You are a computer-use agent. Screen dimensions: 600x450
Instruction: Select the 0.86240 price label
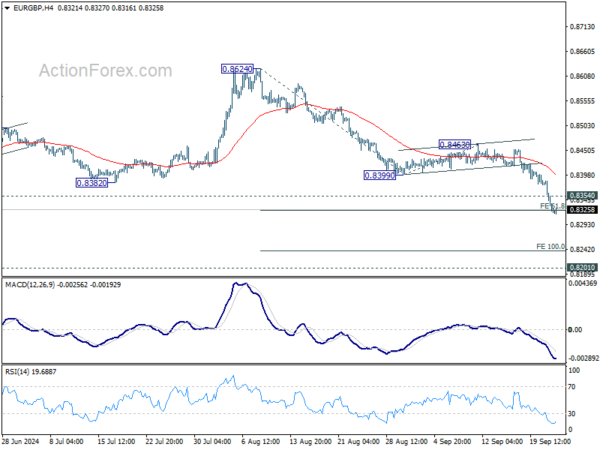238,69
